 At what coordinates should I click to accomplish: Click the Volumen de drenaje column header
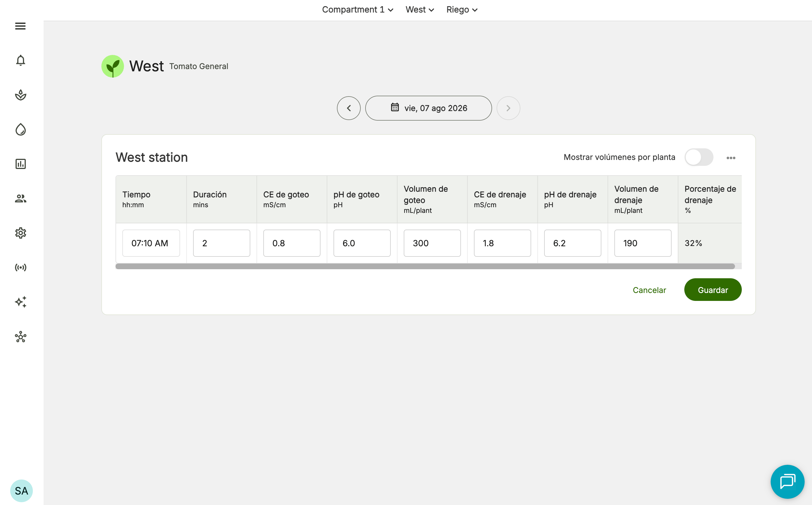[x=642, y=199]
